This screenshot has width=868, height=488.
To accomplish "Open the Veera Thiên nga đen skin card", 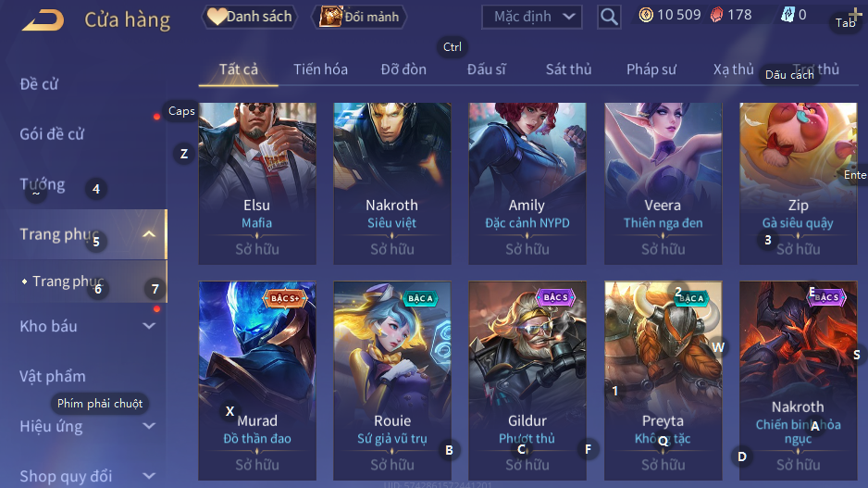I will (663, 183).
